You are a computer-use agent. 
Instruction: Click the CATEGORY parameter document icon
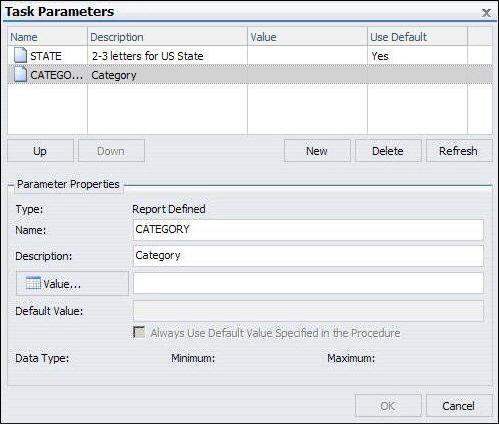coord(20,74)
